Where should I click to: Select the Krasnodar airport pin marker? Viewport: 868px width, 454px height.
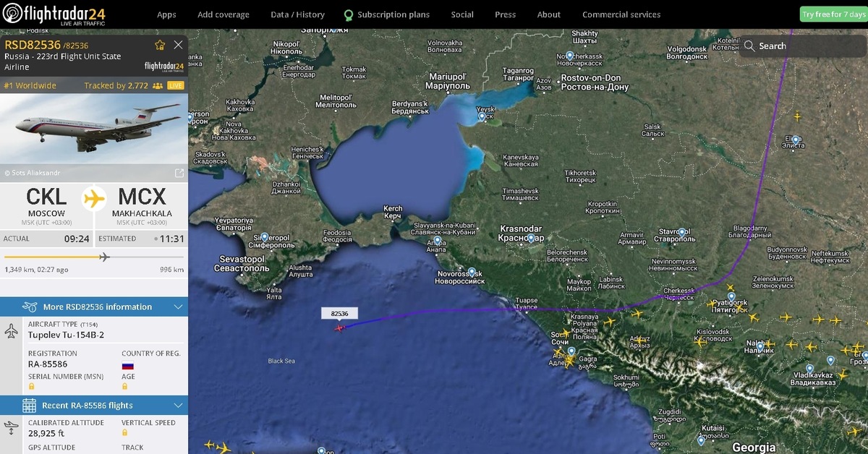point(532,237)
